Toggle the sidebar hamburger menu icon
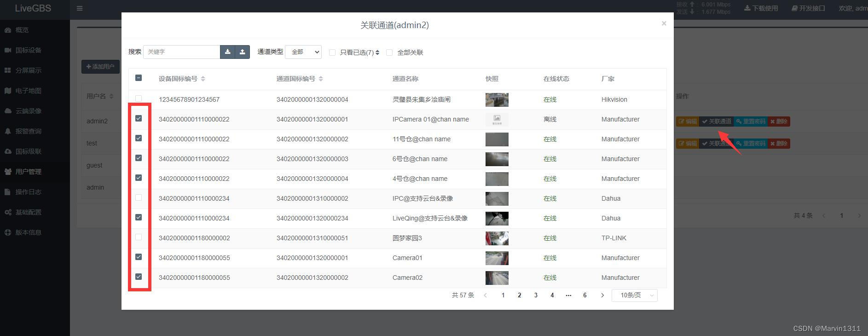This screenshot has height=336, width=868. [x=80, y=8]
